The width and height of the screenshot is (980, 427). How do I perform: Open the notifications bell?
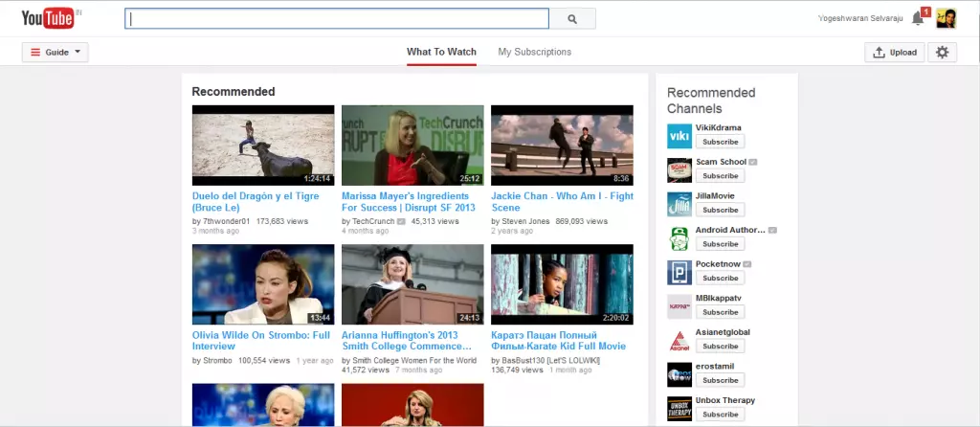coord(918,18)
